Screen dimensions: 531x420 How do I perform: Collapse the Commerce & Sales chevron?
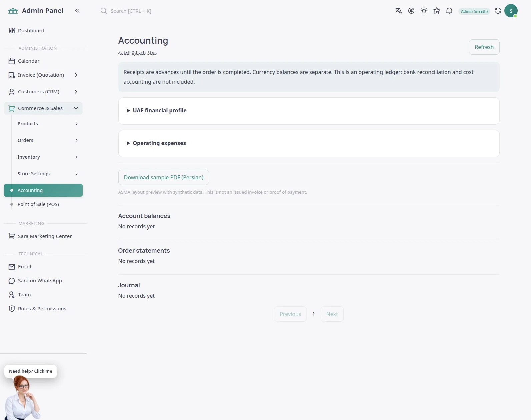point(76,108)
